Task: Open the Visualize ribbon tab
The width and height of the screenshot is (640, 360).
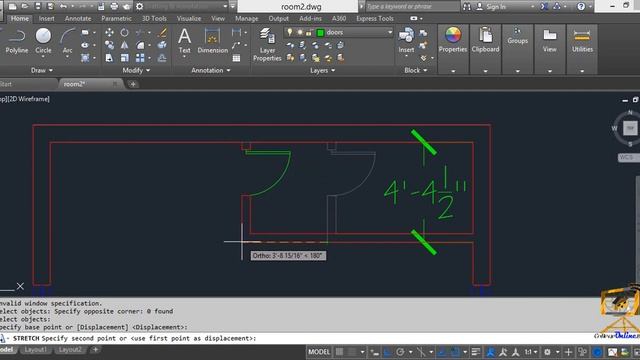Action: 189,18
